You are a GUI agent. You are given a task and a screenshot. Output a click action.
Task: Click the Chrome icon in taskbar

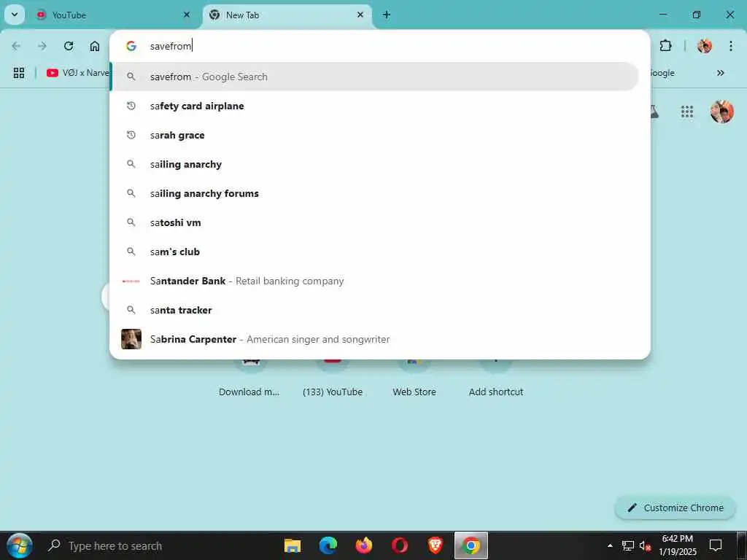tap(471, 545)
